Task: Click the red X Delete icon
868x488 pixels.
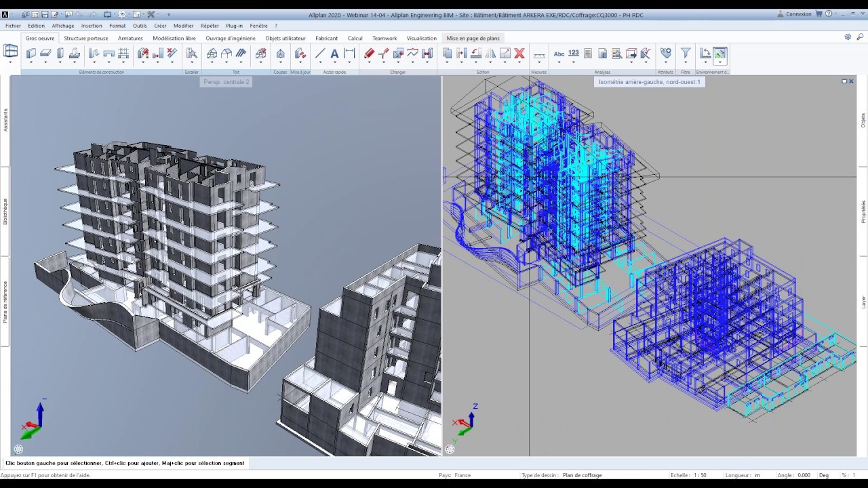Action: coord(519,54)
